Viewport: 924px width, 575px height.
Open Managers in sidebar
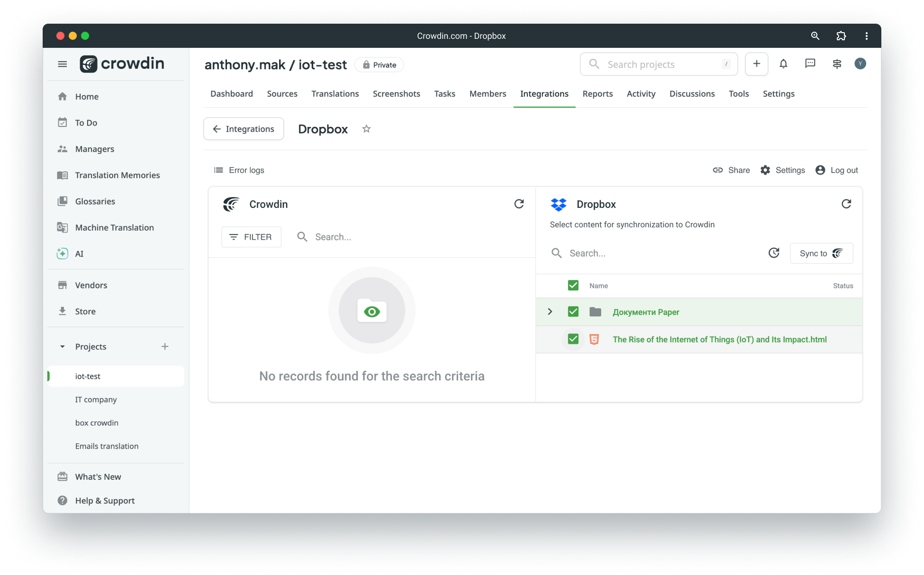pos(116,149)
